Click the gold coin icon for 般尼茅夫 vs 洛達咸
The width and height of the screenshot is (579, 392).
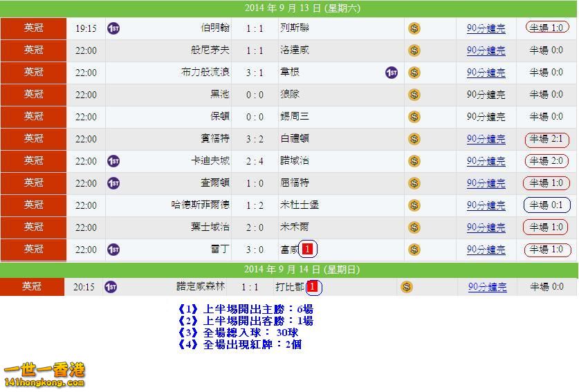point(414,50)
